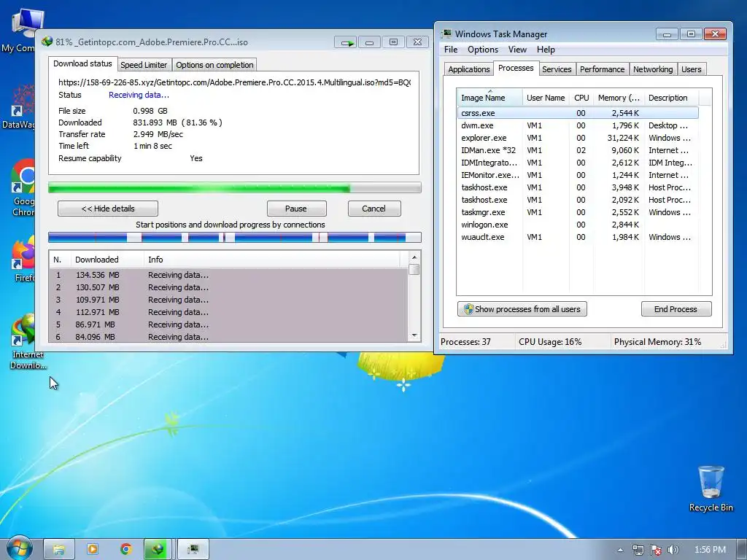Screen dimensions: 747x560
Task: Open Windows Media Player from the taskbar
Action: 93,550
